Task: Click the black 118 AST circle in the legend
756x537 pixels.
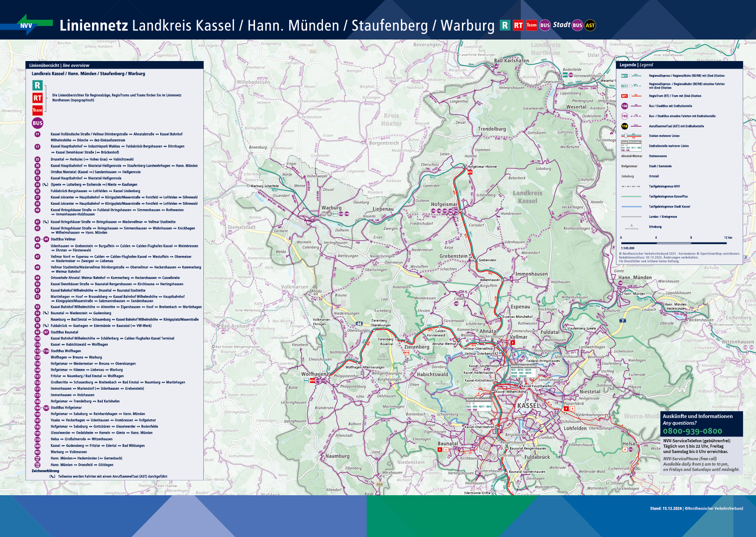Action: [624, 126]
